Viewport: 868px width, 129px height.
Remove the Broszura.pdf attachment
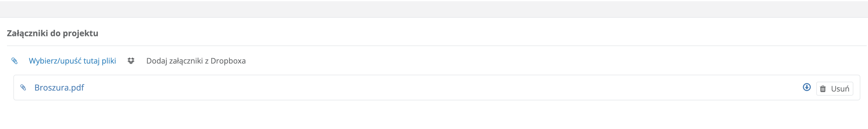click(835, 89)
